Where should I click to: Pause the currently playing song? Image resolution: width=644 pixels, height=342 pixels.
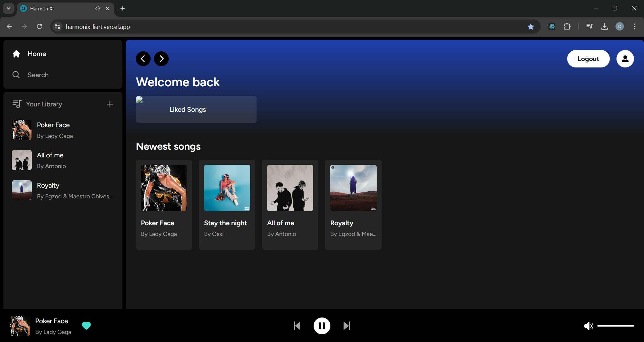[x=322, y=326]
